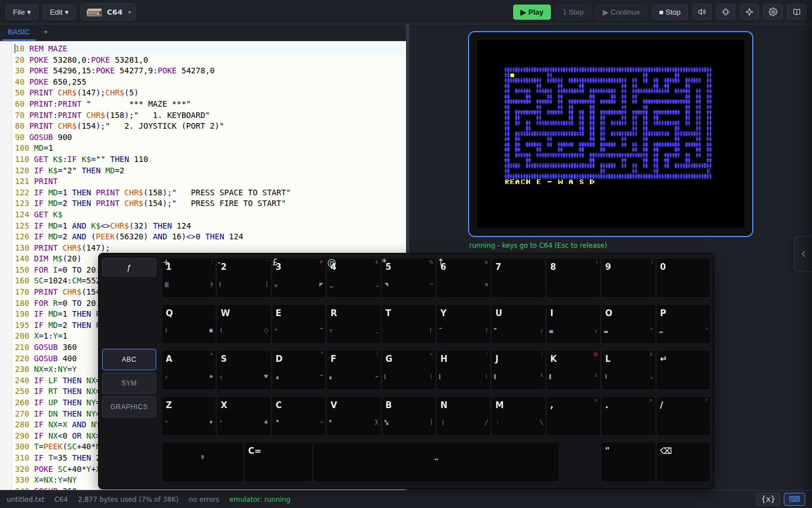Switch to the BASIC tab
Image resolution: width=812 pixels, height=508 pixels.
19,32
